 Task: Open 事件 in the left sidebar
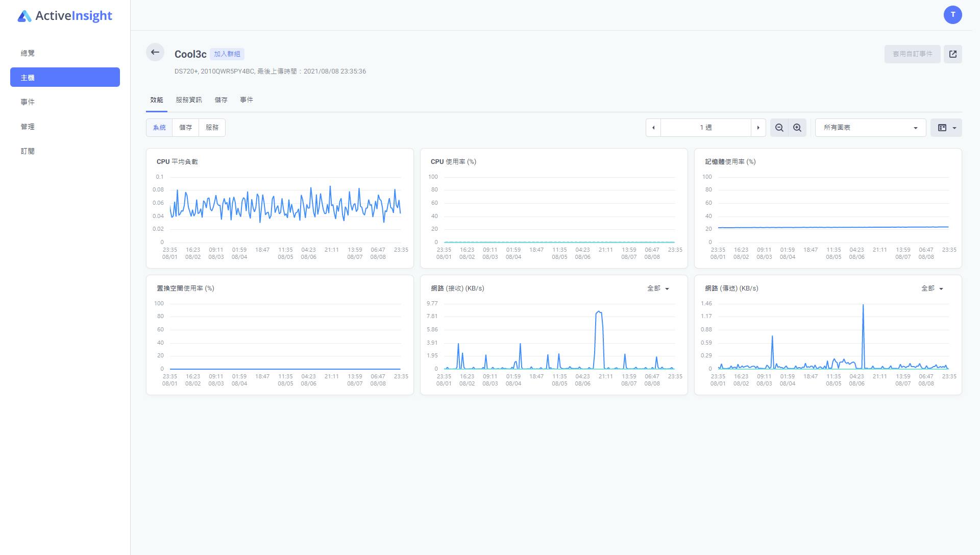(28, 102)
